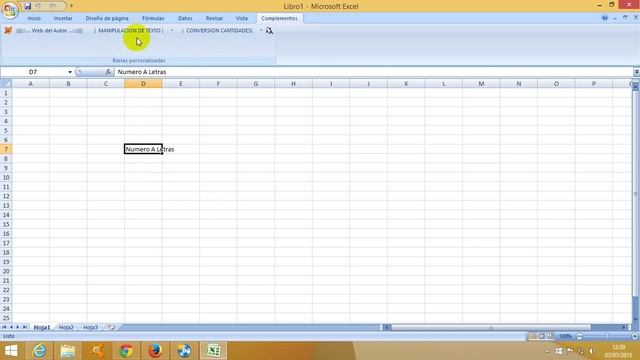Image resolution: width=640 pixels, height=360 pixels.
Task: Select column A header
Action: pos(31,84)
